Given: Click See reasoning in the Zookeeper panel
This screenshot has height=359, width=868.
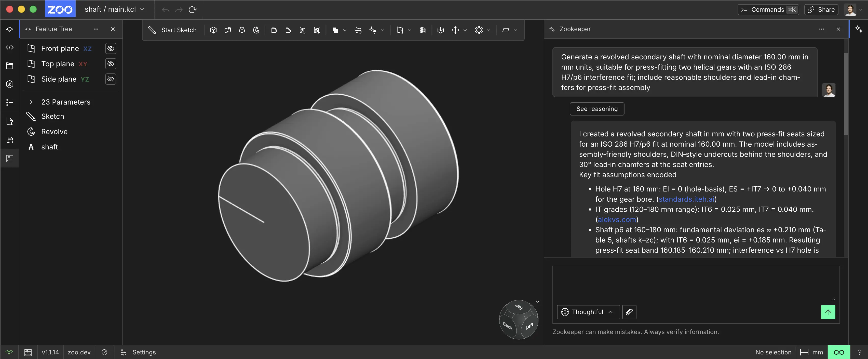Looking at the screenshot, I should 597,109.
